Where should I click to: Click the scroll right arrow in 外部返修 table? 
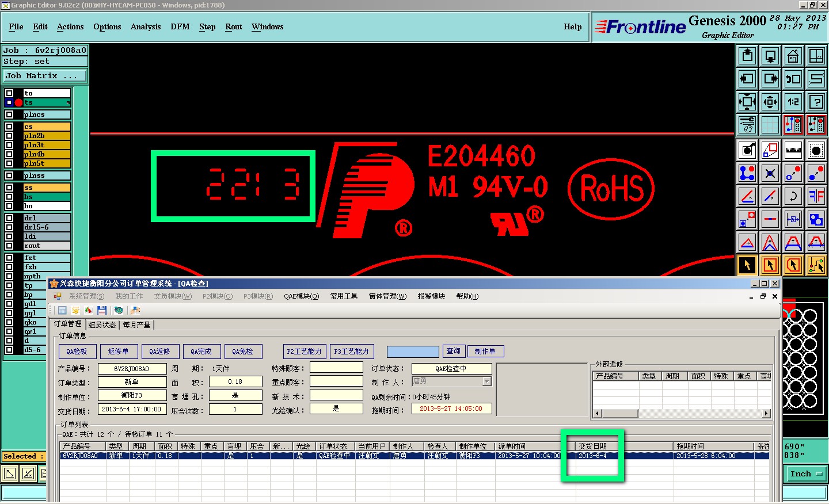tap(766, 413)
